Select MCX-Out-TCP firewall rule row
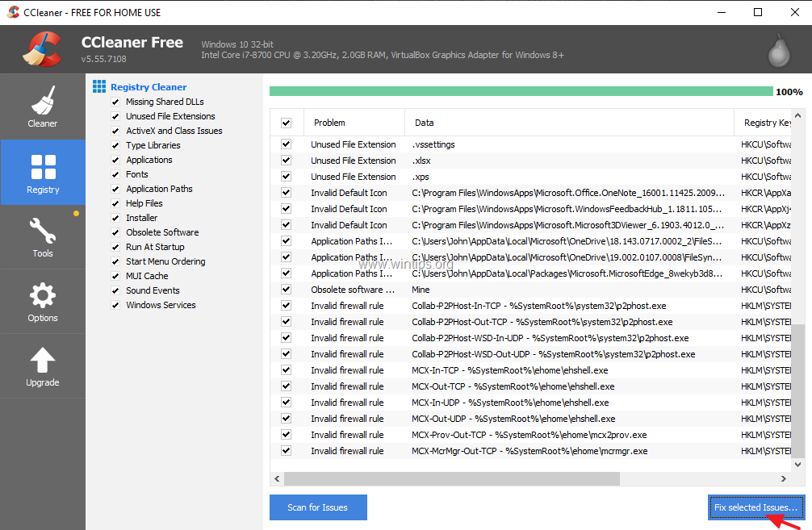Image resolution: width=812 pixels, height=530 pixels. [x=531, y=386]
